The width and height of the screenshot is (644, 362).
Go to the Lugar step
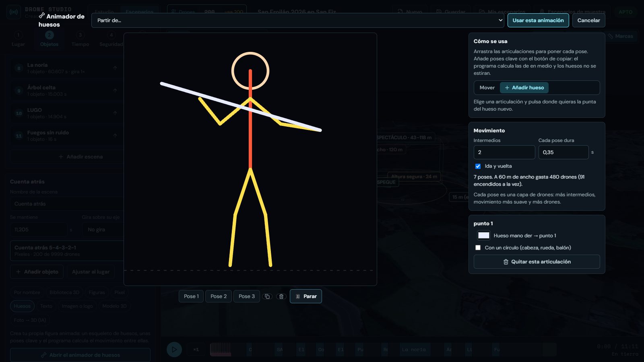click(18, 39)
